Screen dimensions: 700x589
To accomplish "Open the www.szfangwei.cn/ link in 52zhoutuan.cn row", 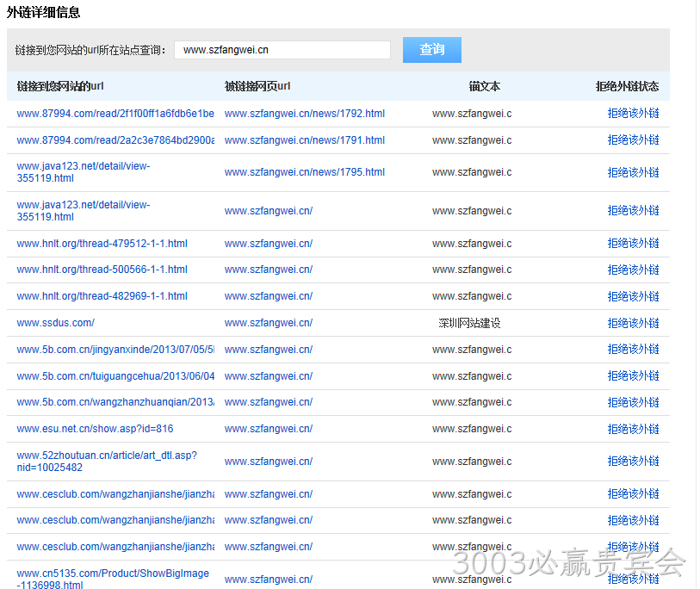I will 269,462.
